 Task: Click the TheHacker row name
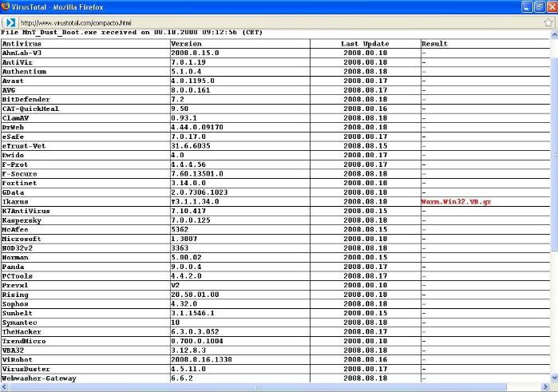click(22, 331)
